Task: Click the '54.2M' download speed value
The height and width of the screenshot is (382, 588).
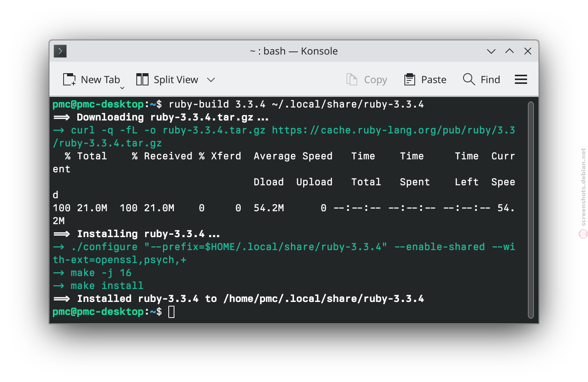Action: point(269,208)
